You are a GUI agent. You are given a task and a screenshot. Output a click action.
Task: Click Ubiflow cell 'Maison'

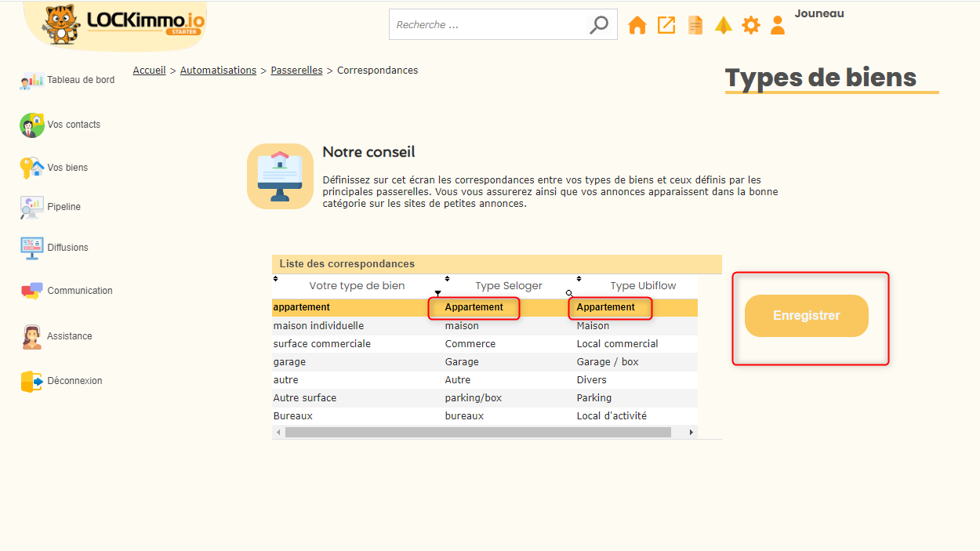pyautogui.click(x=593, y=326)
